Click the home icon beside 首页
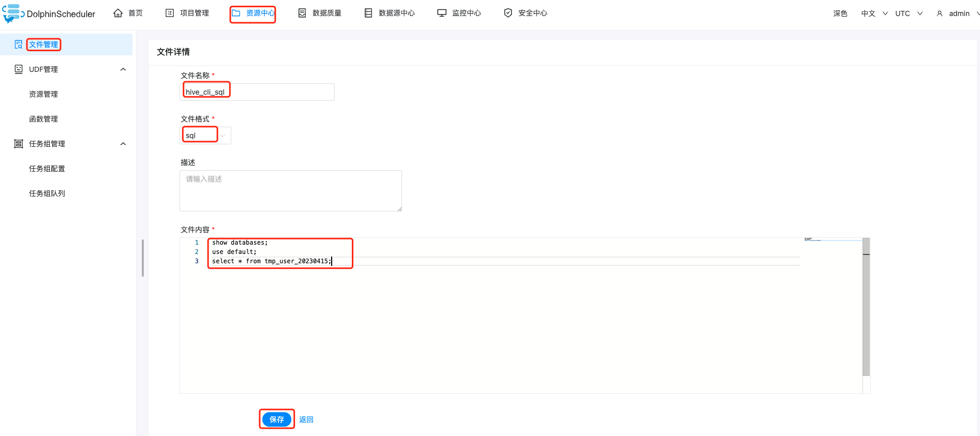 (x=118, y=13)
